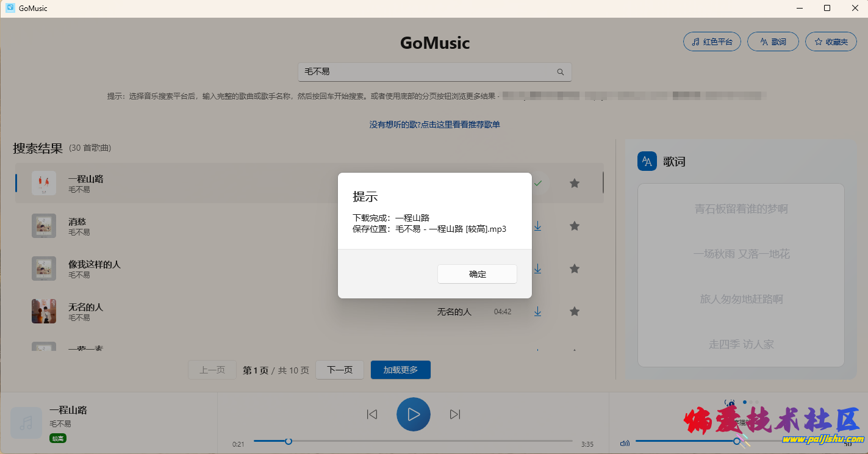This screenshot has height=454, width=868.
Task: Open the 收藏夹 favorites tab
Action: pos(830,41)
